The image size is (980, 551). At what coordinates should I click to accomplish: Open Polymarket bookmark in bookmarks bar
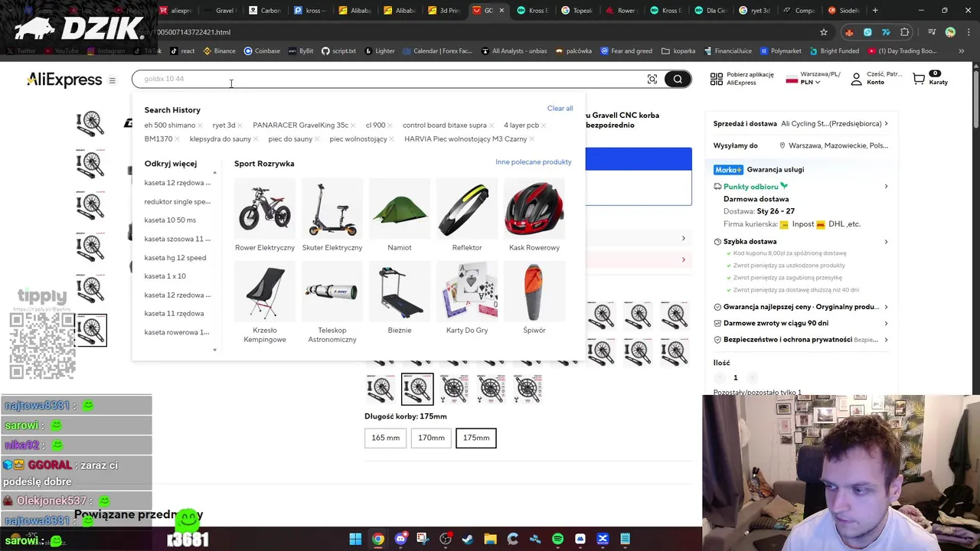780,51
